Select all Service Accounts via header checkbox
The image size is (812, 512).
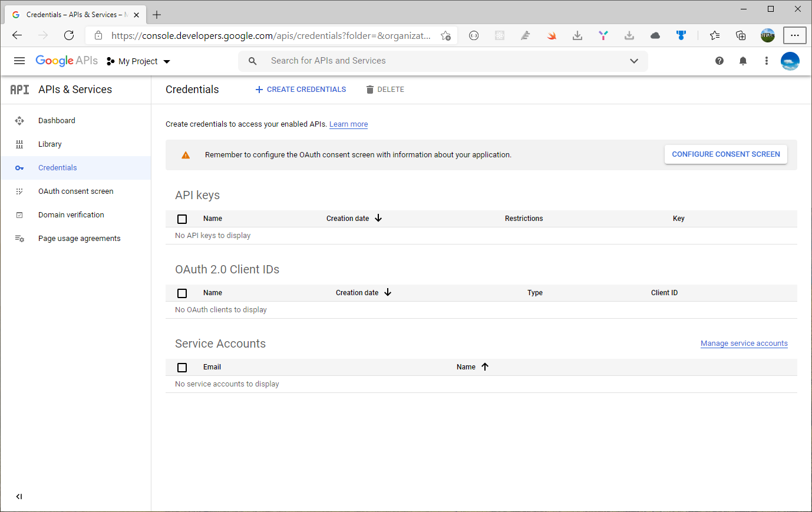tap(182, 367)
